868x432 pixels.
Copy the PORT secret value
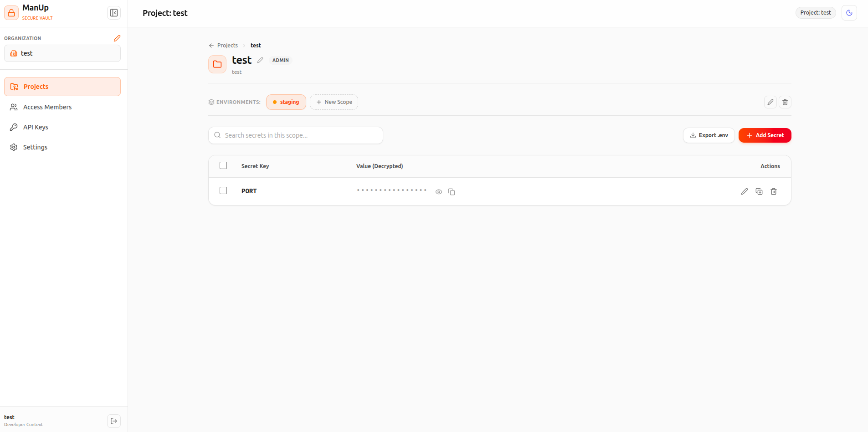[x=452, y=192]
